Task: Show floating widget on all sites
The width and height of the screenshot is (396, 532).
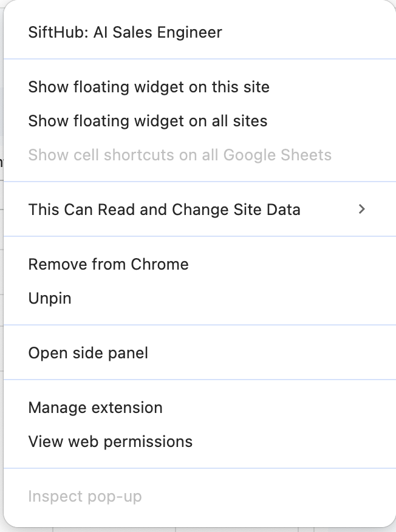Action: (148, 121)
